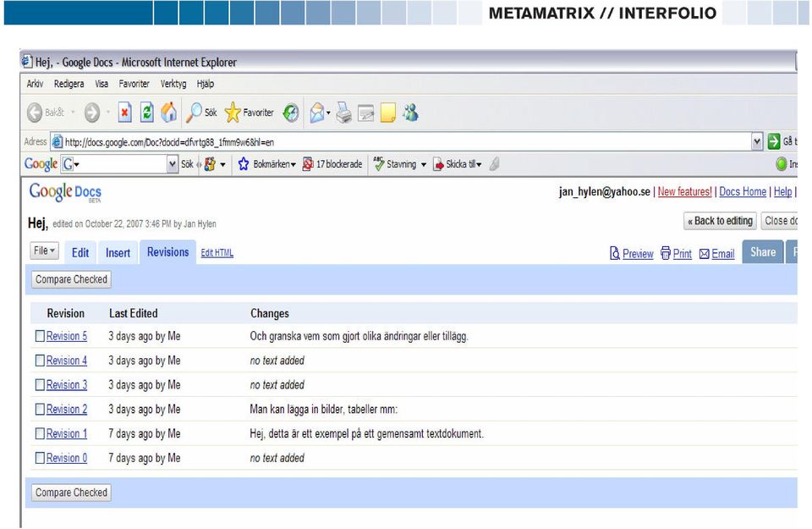
Task: Open the New features! link
Action: [x=684, y=191]
